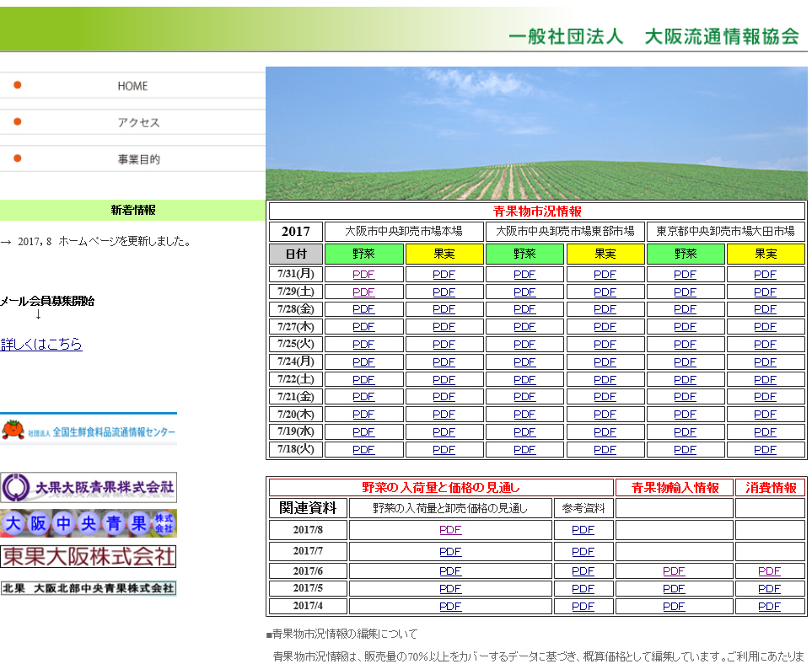Image resolution: width=812 pixels, height=664 pixels.
Task: Open 7/20 大田市場 果実 PDF
Action: (766, 414)
